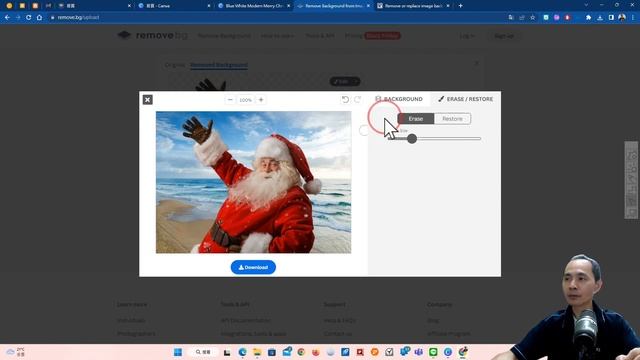
Task: Redo the last edit
Action: pos(358,100)
